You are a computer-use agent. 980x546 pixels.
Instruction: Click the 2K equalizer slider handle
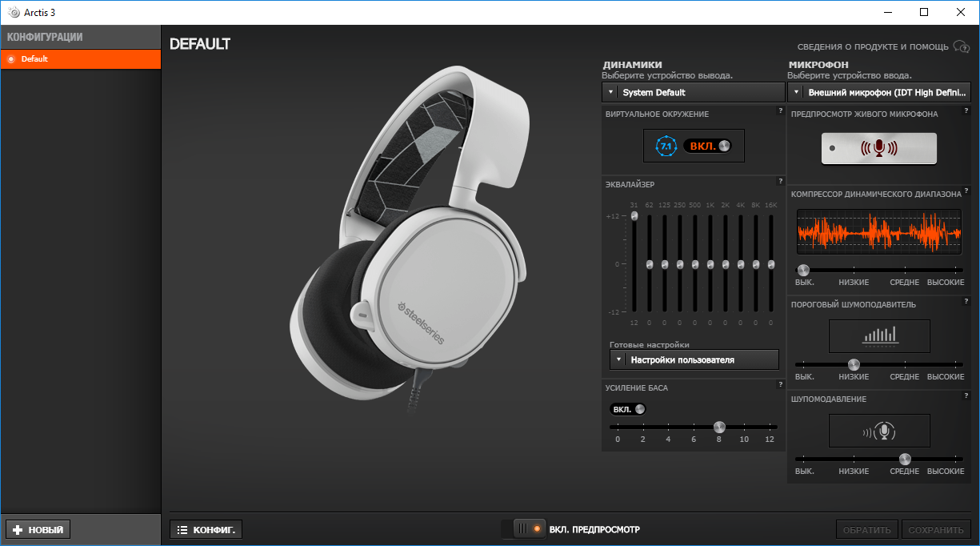[726, 264]
